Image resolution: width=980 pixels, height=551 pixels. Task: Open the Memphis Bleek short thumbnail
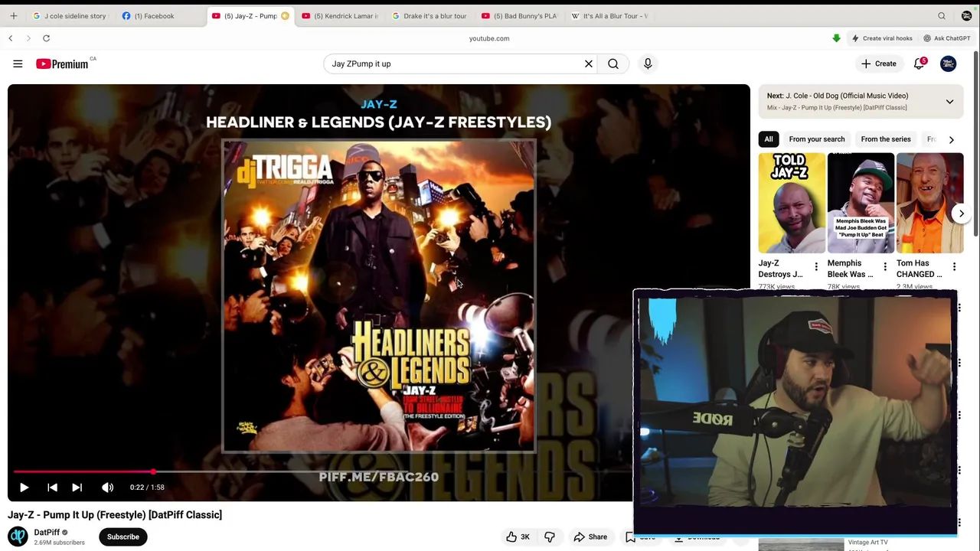[861, 203]
